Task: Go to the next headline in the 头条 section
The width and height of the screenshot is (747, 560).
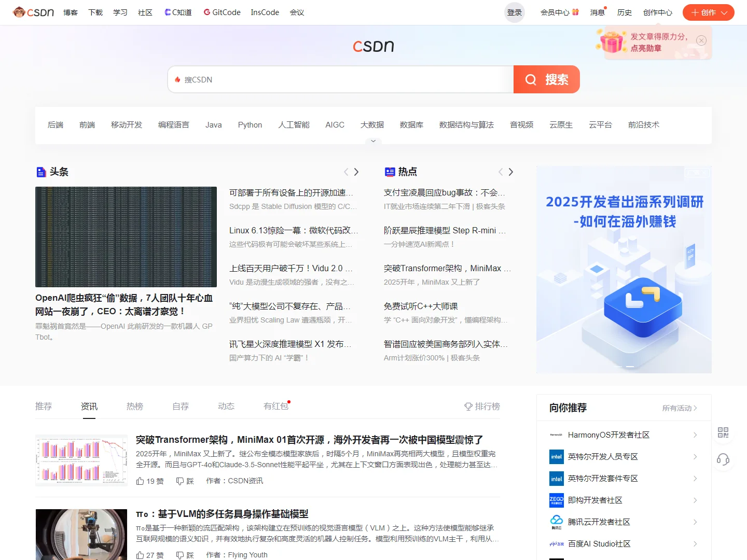Action: (x=356, y=172)
